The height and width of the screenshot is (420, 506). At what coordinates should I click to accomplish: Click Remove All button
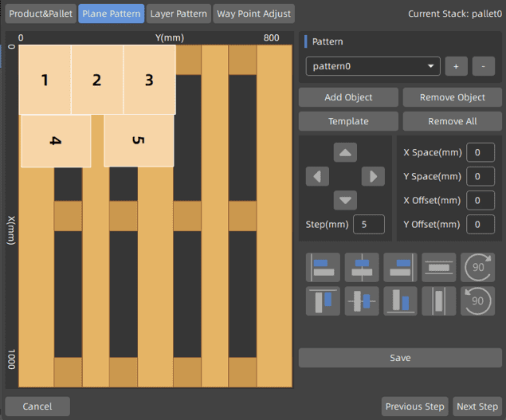(x=452, y=121)
